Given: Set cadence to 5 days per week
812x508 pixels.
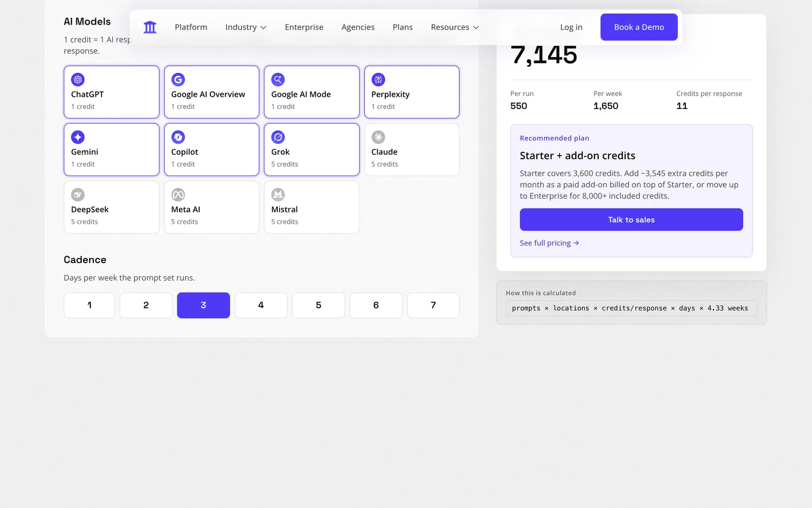Looking at the screenshot, I should pos(318,305).
